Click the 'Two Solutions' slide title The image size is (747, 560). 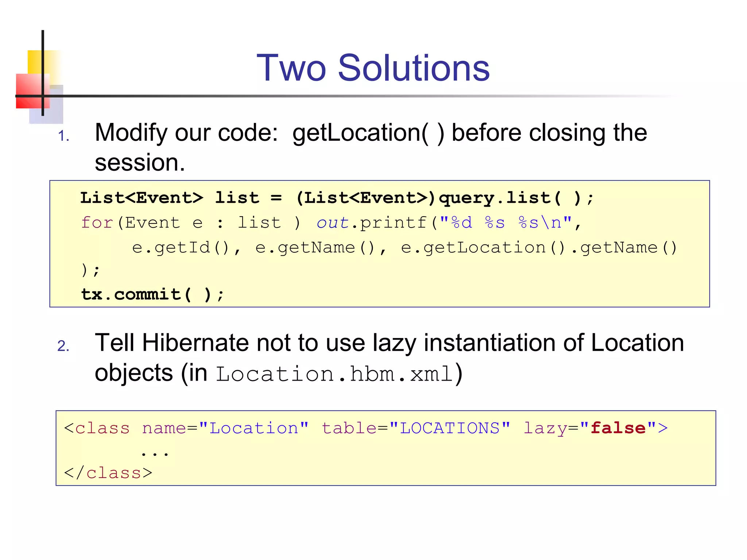tap(373, 68)
